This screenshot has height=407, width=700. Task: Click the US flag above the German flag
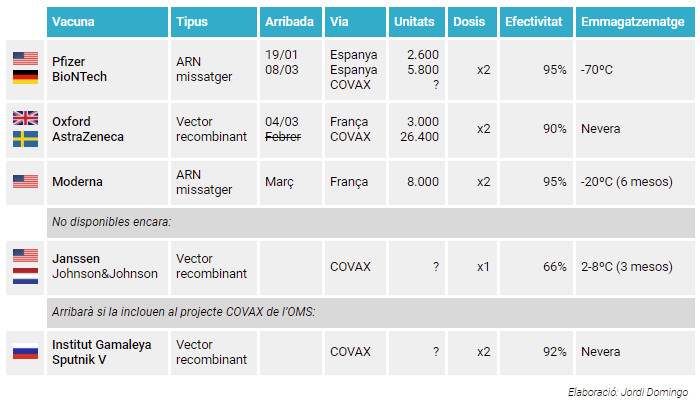(25, 58)
